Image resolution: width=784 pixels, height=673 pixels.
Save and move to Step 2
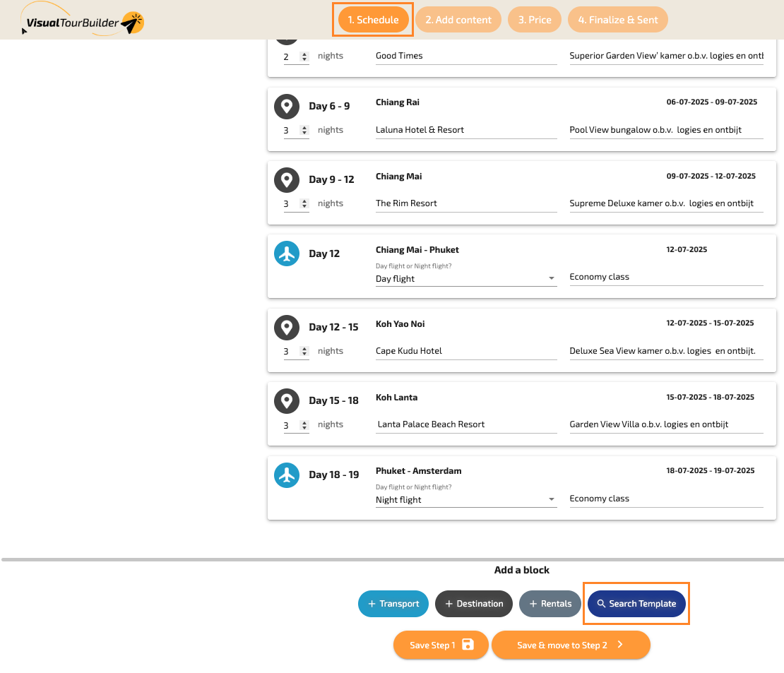[x=571, y=645]
